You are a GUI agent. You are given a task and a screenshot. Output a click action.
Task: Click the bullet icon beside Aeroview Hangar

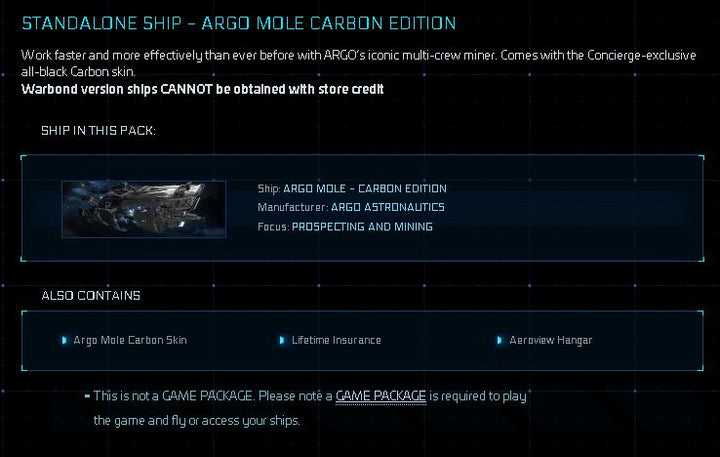[x=499, y=340]
